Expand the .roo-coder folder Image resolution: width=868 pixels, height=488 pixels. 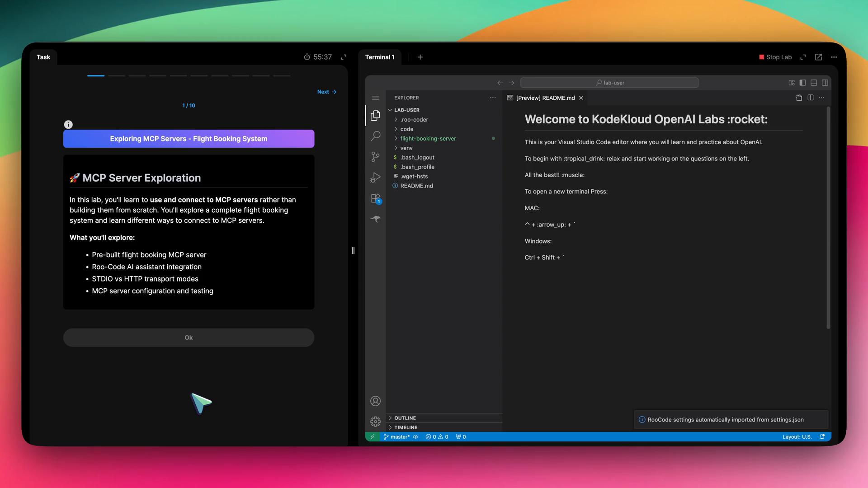click(444, 120)
